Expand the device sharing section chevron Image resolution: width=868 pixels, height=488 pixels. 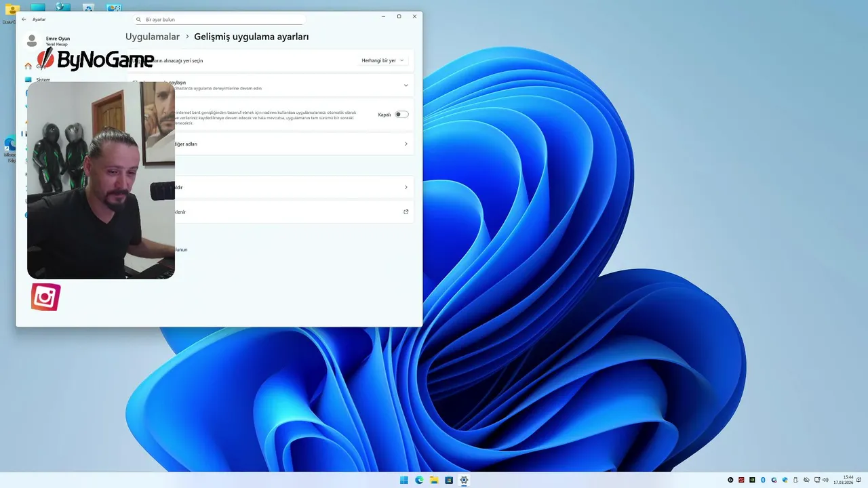[406, 85]
